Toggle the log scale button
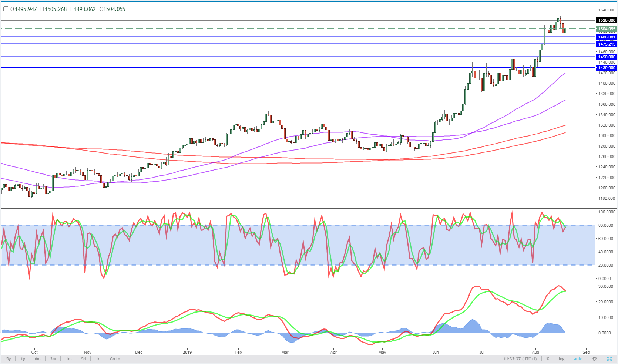 click(x=562, y=359)
